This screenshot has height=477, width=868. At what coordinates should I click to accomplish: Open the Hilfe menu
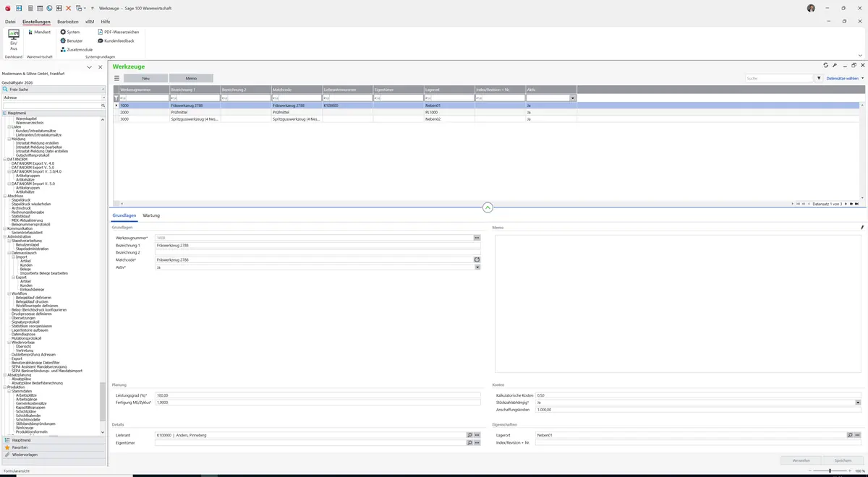(x=106, y=22)
